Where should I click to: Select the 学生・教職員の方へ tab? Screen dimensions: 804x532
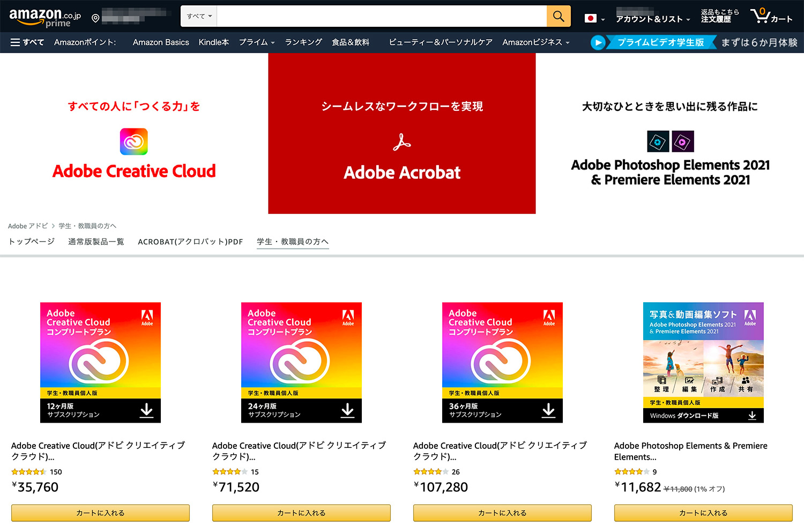pos(293,242)
